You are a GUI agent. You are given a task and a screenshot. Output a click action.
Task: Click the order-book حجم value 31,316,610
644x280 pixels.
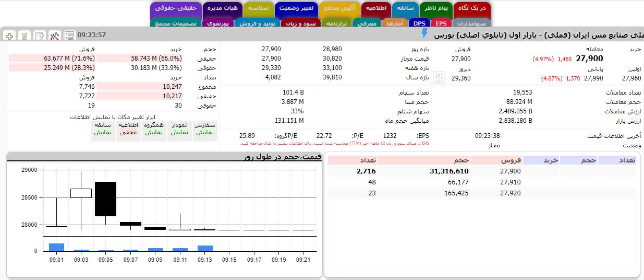click(449, 171)
